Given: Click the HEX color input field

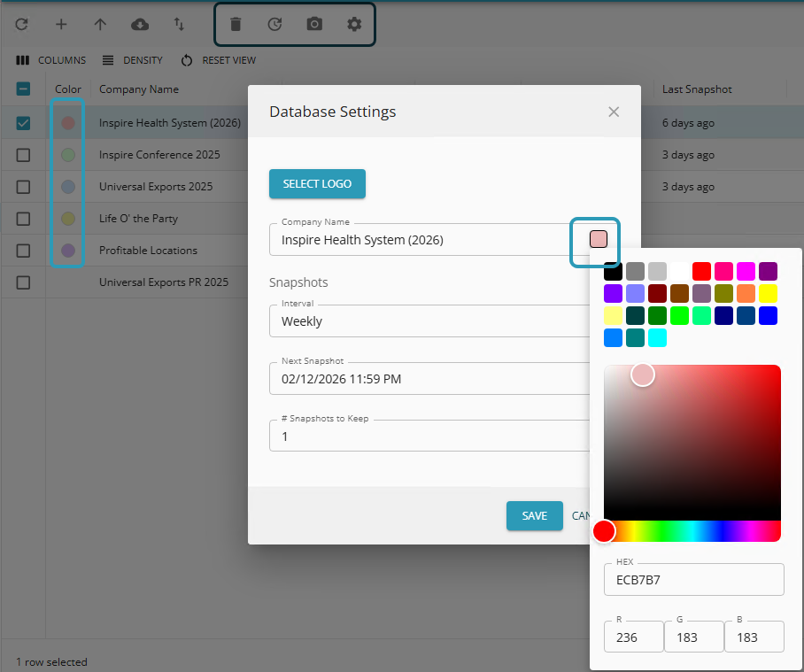Looking at the screenshot, I should [693, 580].
